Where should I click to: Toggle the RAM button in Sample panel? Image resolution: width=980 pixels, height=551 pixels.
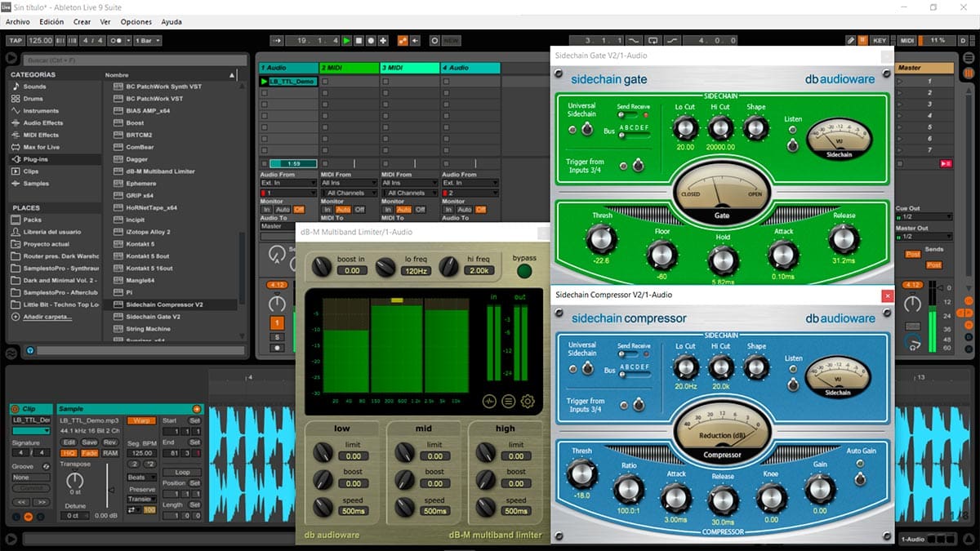(110, 453)
